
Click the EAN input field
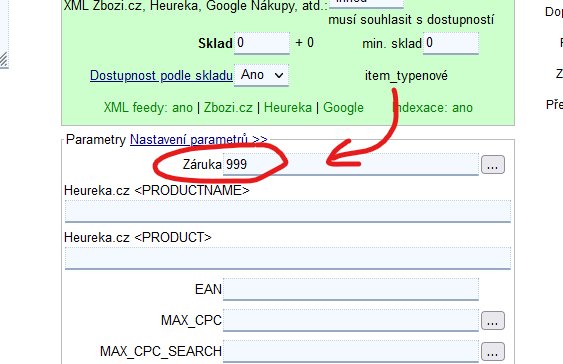click(x=350, y=289)
